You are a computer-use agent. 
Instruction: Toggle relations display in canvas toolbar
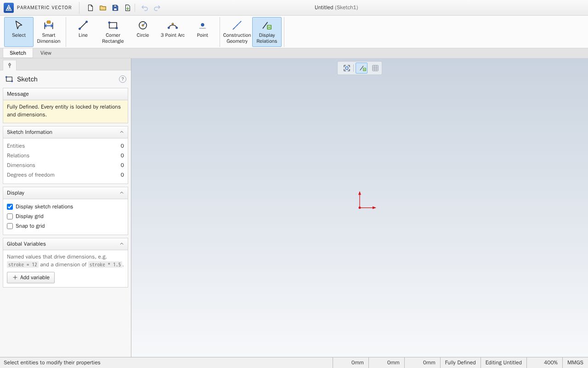point(362,68)
